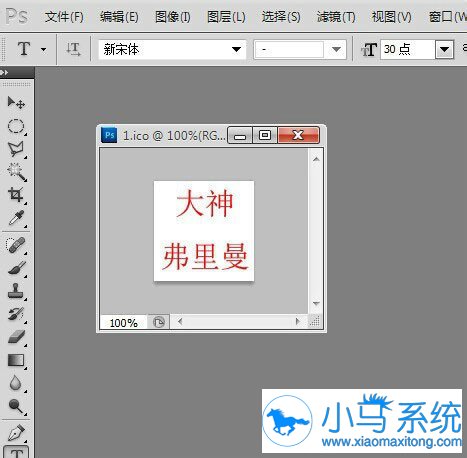Select the Blur tool
The height and width of the screenshot is (458, 467).
(16, 383)
